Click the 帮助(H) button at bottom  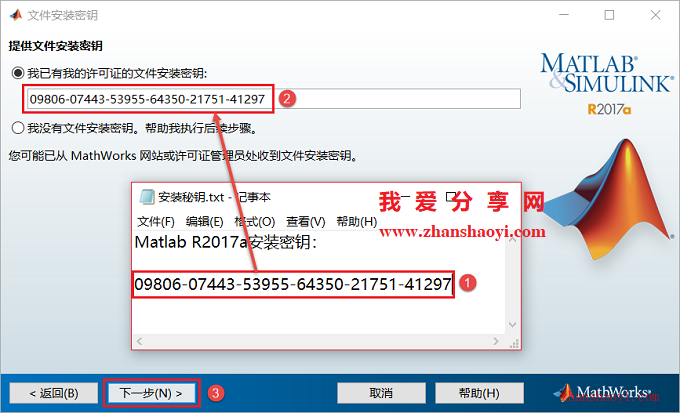[x=479, y=393]
